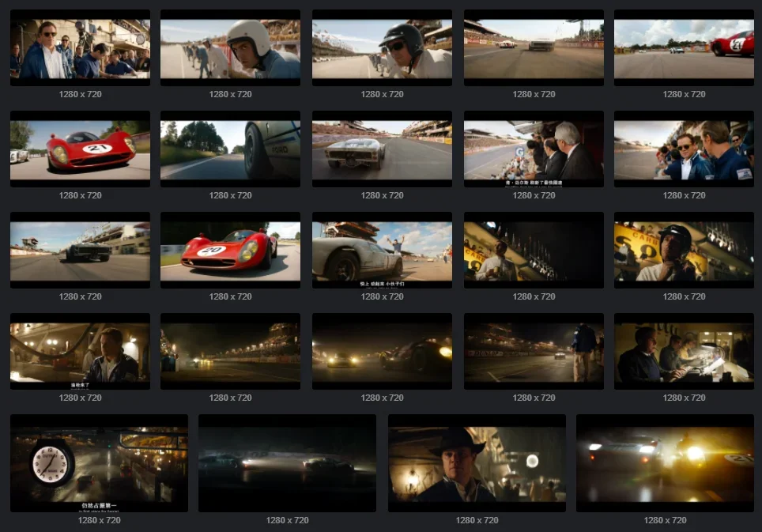Click 1280 x 720 label under Ford wheel thumbnail
The width and height of the screenshot is (762, 532).
click(230, 195)
